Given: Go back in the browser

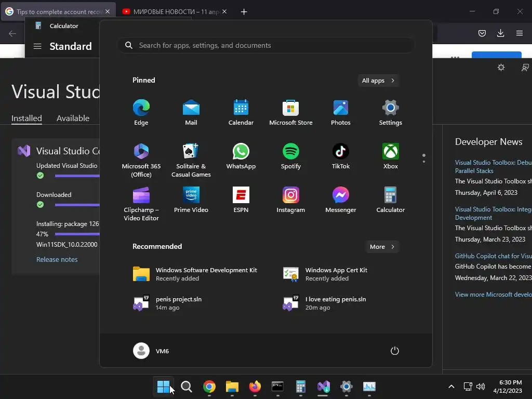Looking at the screenshot, I should (x=12, y=33).
